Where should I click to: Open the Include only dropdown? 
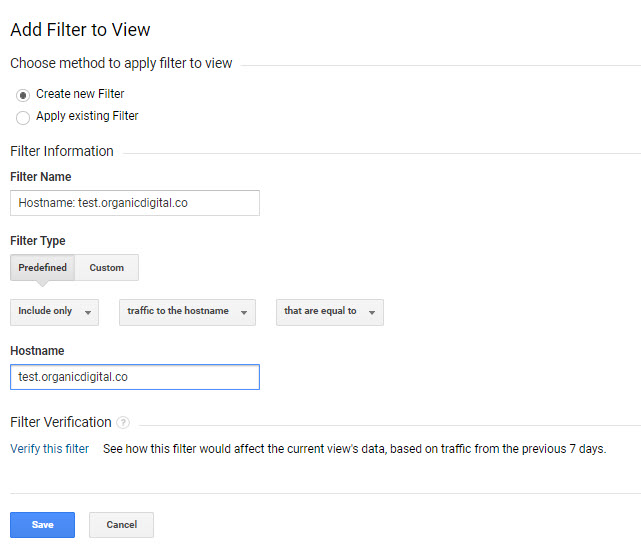[x=54, y=312]
